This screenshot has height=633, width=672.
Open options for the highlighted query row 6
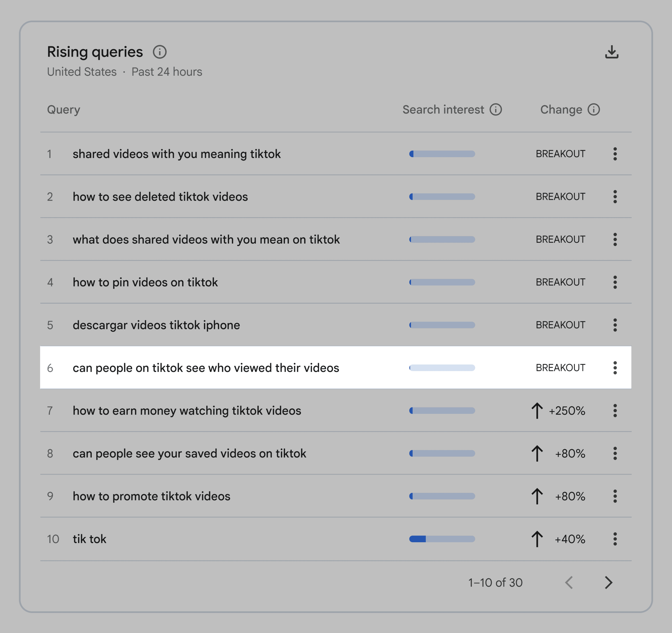(x=615, y=368)
